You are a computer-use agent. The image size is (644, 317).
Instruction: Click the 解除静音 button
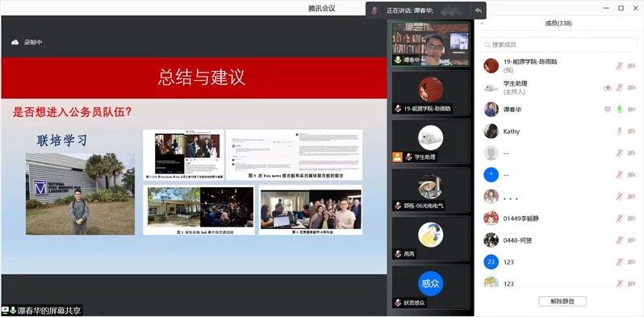pos(562,301)
